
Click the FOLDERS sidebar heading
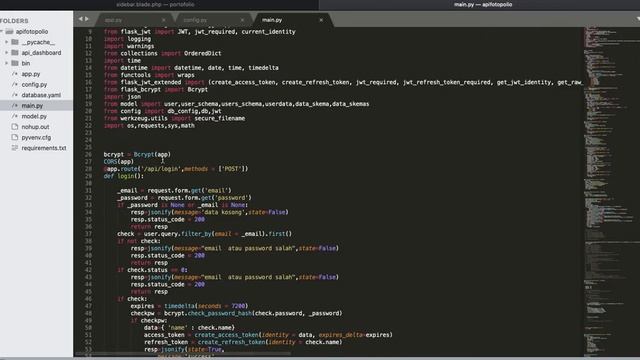14,21
